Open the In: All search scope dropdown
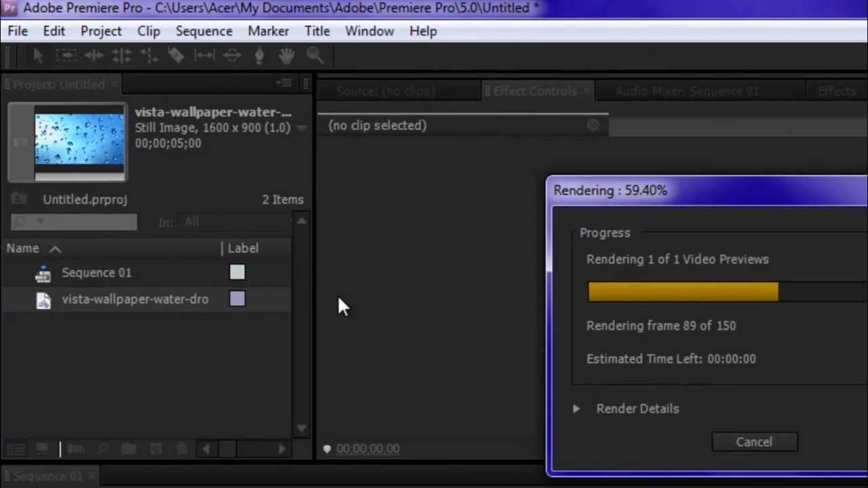868x488 pixels. [x=234, y=222]
